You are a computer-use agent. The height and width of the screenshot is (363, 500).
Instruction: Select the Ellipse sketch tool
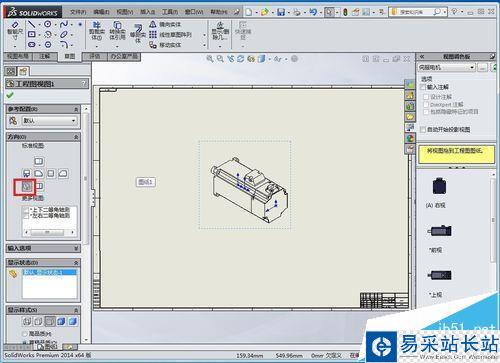pos(64,34)
